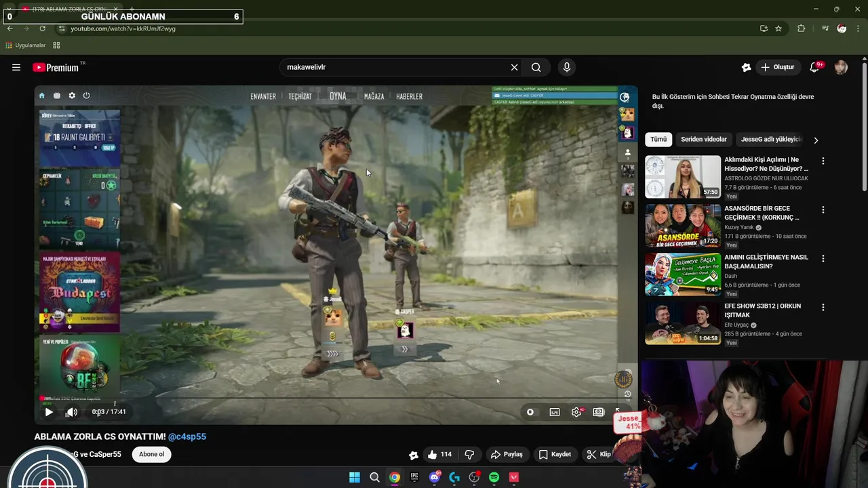This screenshot has height=488, width=868.
Task: Play the video
Action: pos(49,411)
